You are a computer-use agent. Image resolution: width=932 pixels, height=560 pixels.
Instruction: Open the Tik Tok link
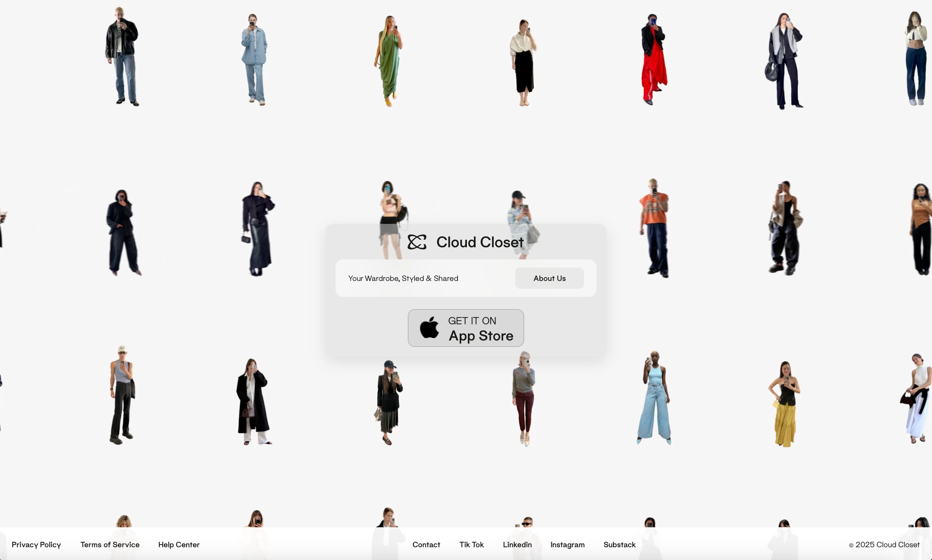coord(471,544)
